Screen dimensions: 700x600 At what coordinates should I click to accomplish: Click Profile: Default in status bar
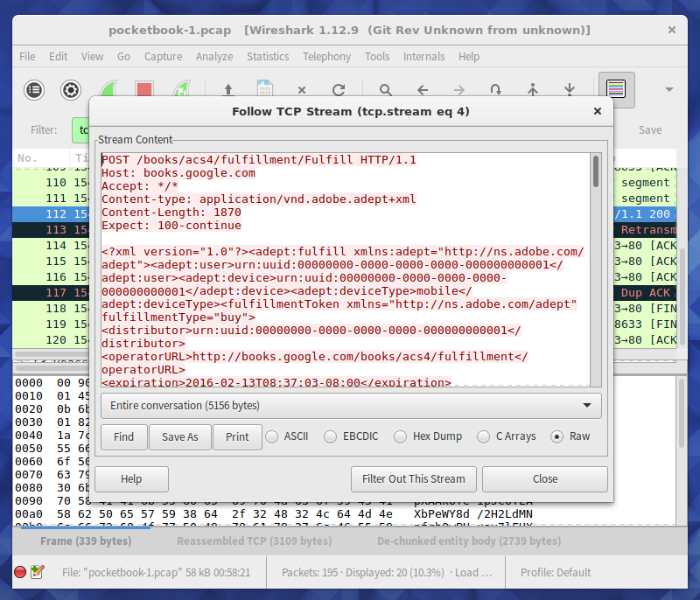[x=556, y=572]
